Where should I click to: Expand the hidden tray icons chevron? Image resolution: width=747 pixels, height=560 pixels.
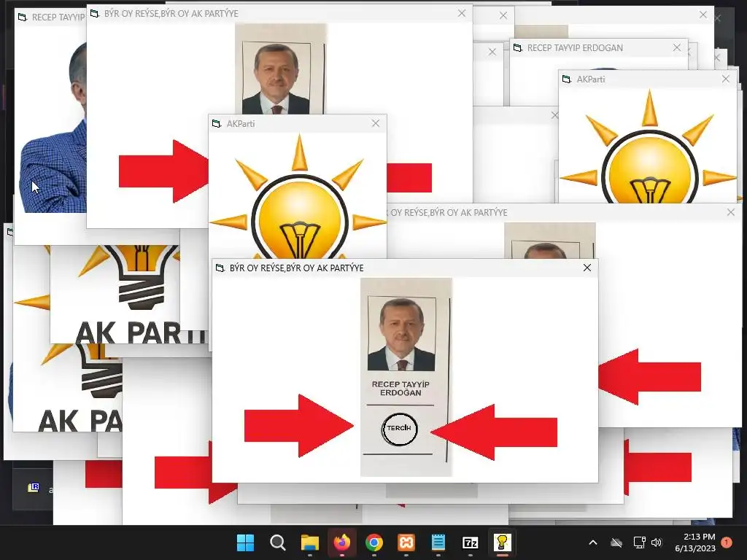click(x=593, y=542)
